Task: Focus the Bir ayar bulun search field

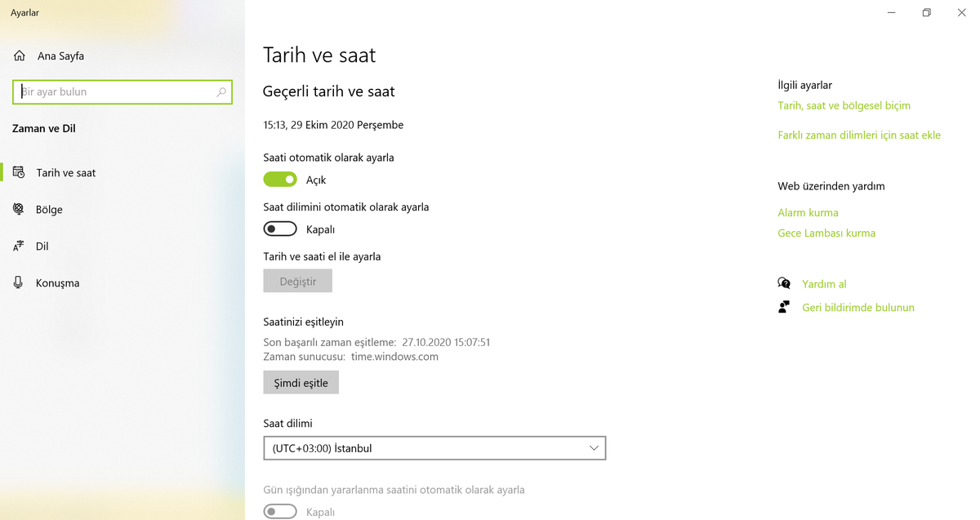Action: (x=114, y=92)
